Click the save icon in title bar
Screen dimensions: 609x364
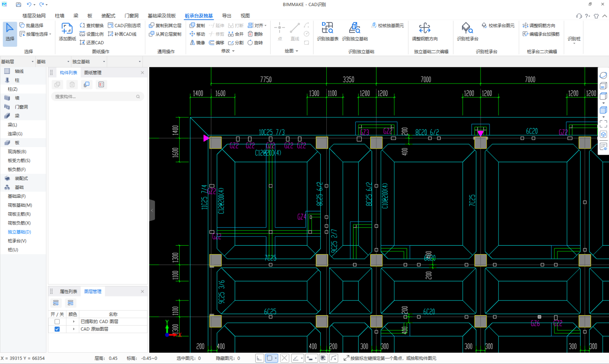(18, 5)
